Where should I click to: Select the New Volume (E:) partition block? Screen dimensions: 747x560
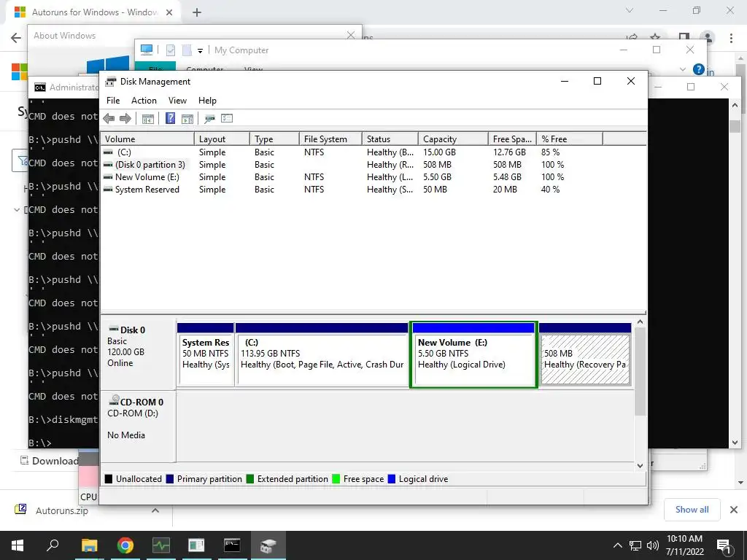[473, 354]
